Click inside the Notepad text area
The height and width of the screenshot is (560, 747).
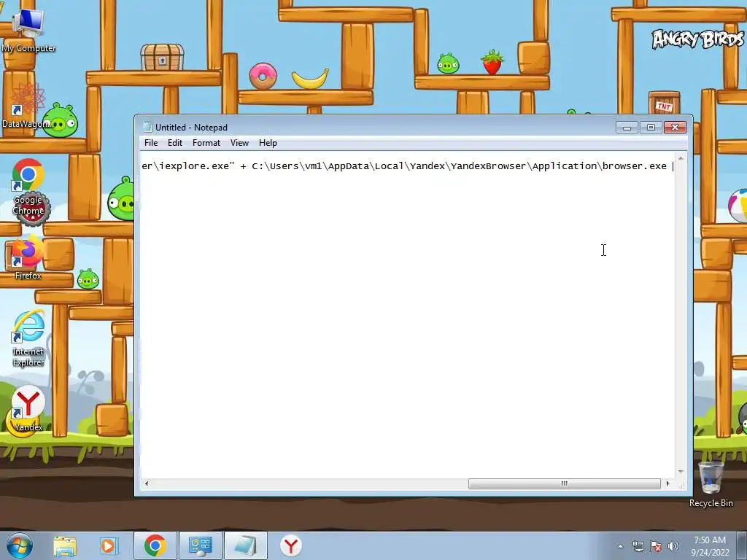(x=408, y=315)
